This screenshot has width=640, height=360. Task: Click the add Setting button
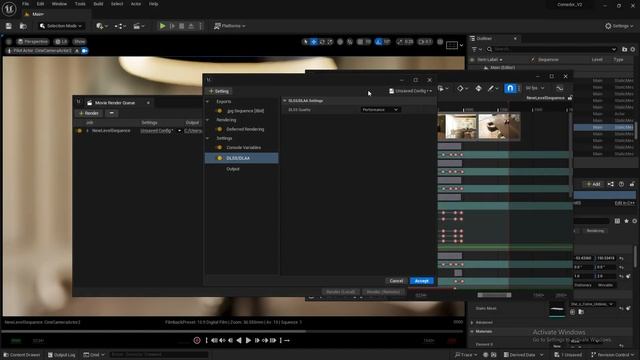coord(219,91)
